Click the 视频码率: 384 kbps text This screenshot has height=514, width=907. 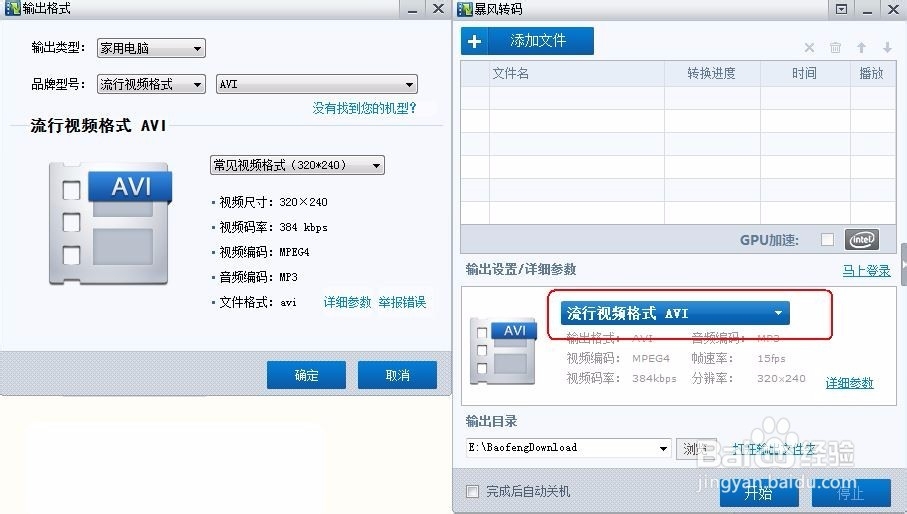[273, 227]
